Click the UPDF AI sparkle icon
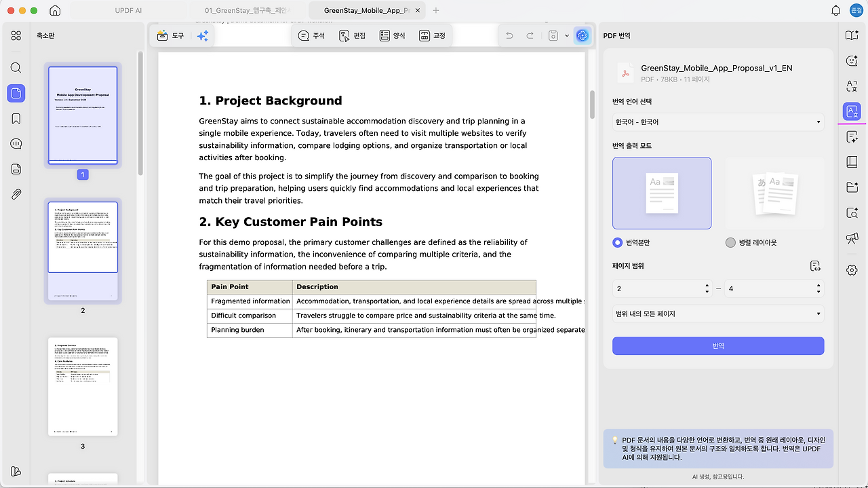Image resolution: width=868 pixels, height=488 pixels. coord(202,36)
